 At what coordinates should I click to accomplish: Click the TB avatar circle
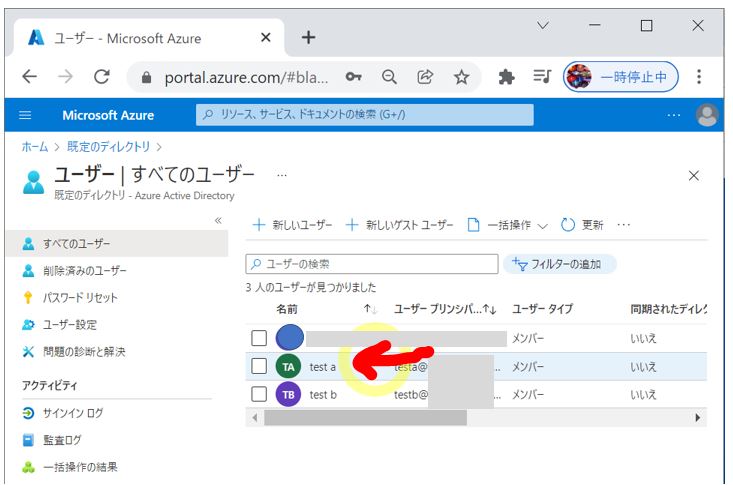click(288, 395)
